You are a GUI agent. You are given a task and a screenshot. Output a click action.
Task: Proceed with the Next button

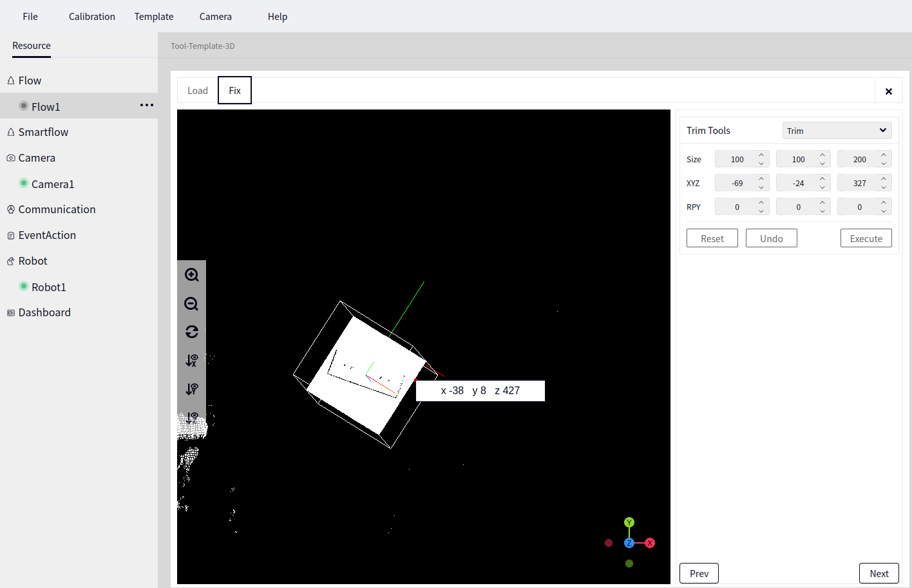click(x=879, y=573)
